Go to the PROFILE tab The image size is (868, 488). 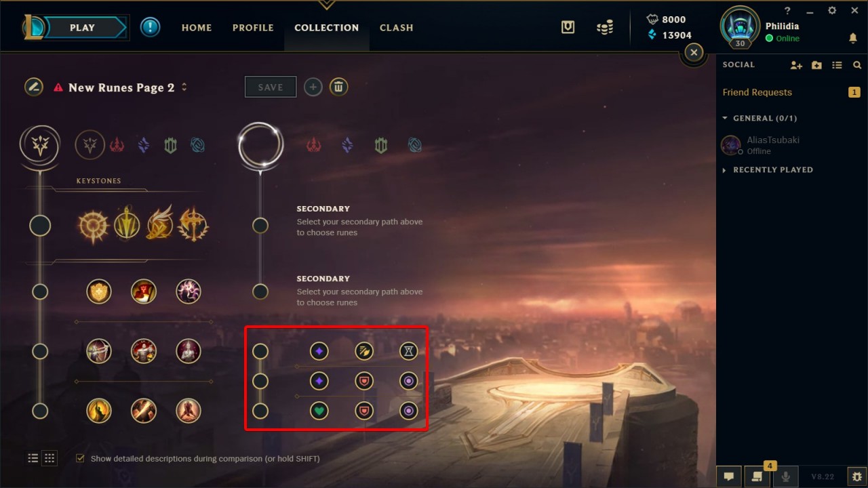253,28
